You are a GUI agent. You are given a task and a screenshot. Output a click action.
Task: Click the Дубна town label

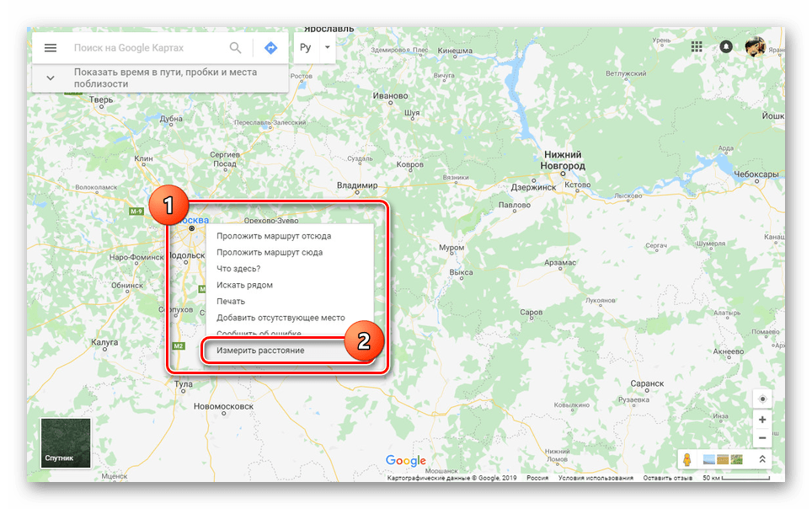pos(171,119)
